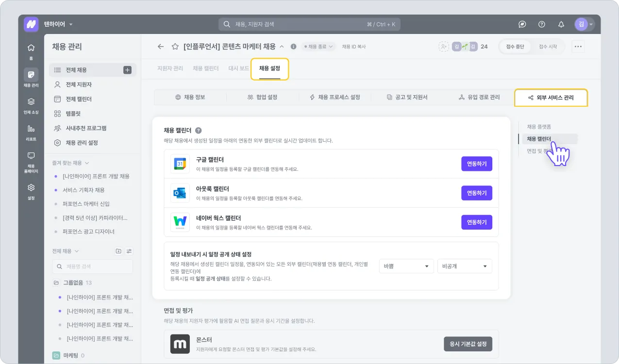
Task: Open 인재 소싱 in the left rail
Action: [x=31, y=105]
